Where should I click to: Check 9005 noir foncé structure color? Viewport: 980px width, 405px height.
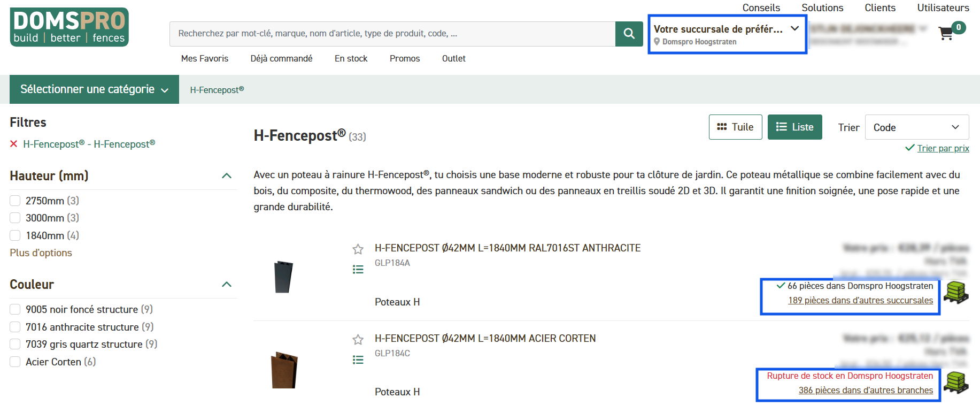point(15,309)
